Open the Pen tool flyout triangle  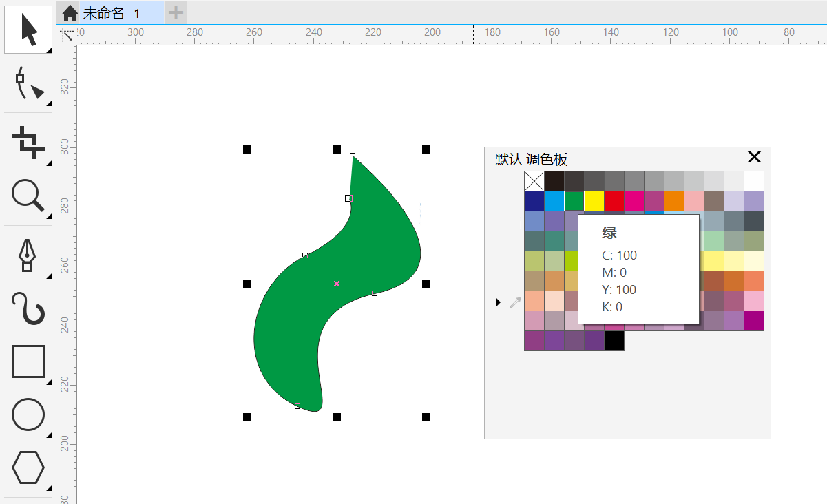click(49, 277)
